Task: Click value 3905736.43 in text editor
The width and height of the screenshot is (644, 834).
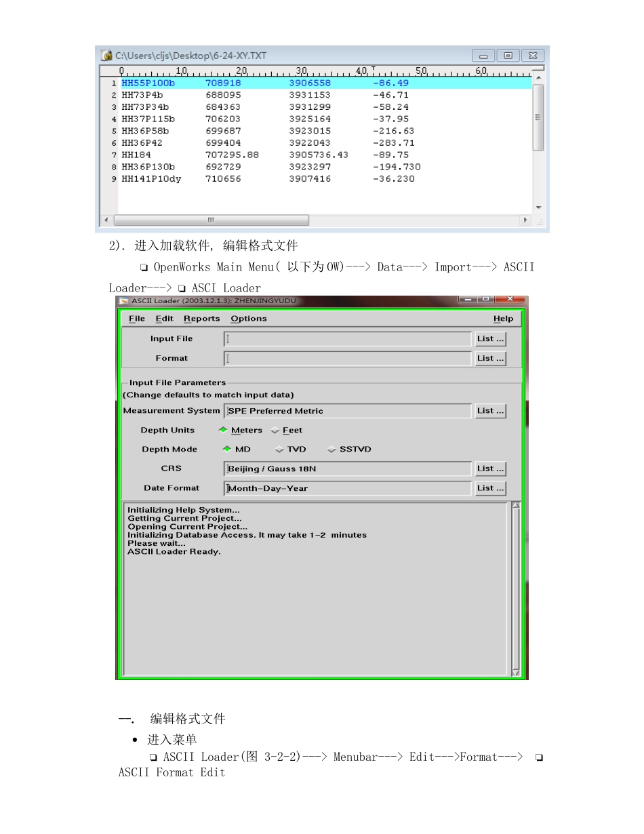Action: (319, 155)
